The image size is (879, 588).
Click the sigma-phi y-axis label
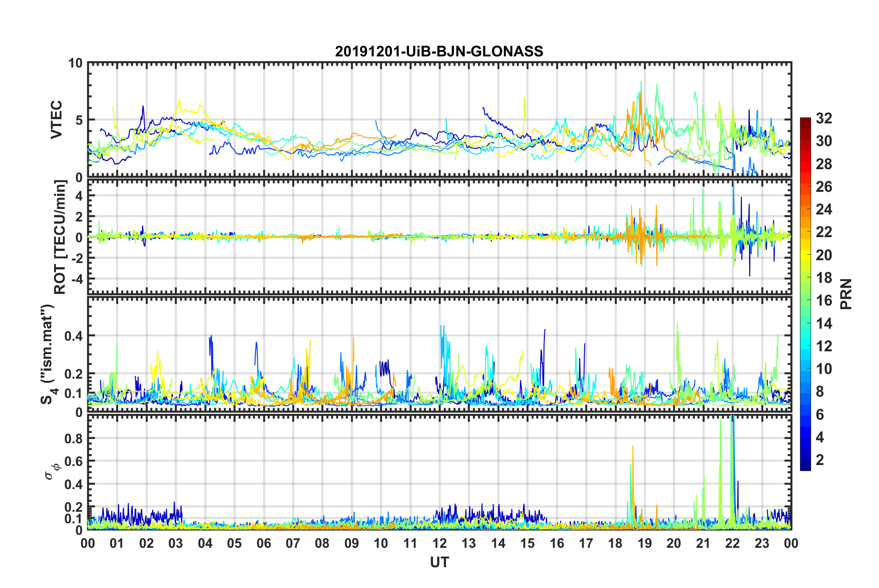tap(53, 471)
